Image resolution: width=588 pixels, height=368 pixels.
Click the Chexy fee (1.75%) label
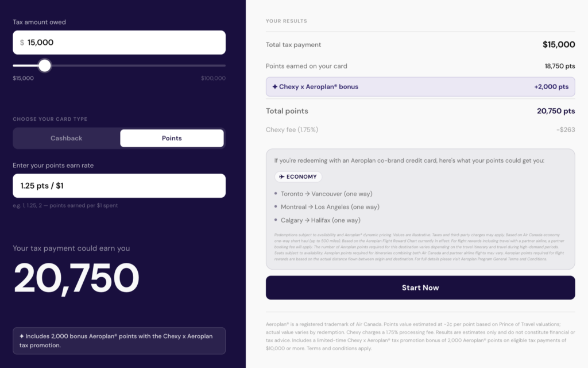292,130
